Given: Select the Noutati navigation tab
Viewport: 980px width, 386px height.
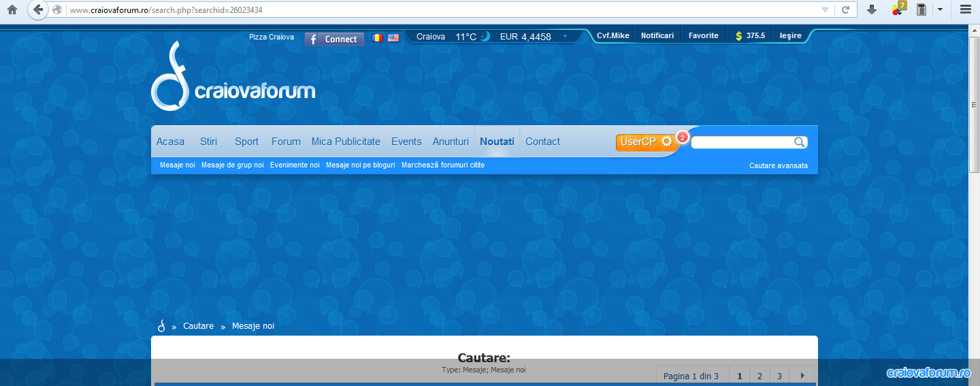Looking at the screenshot, I should point(497,142).
